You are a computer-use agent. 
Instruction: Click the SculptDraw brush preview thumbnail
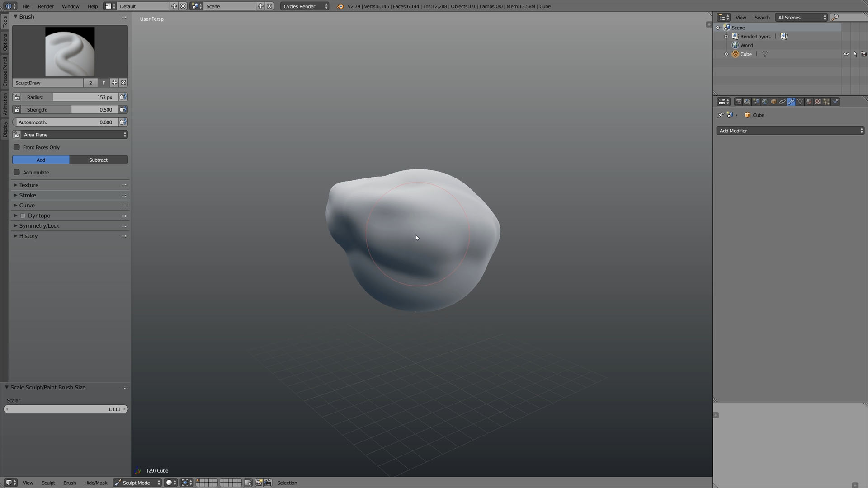click(70, 52)
